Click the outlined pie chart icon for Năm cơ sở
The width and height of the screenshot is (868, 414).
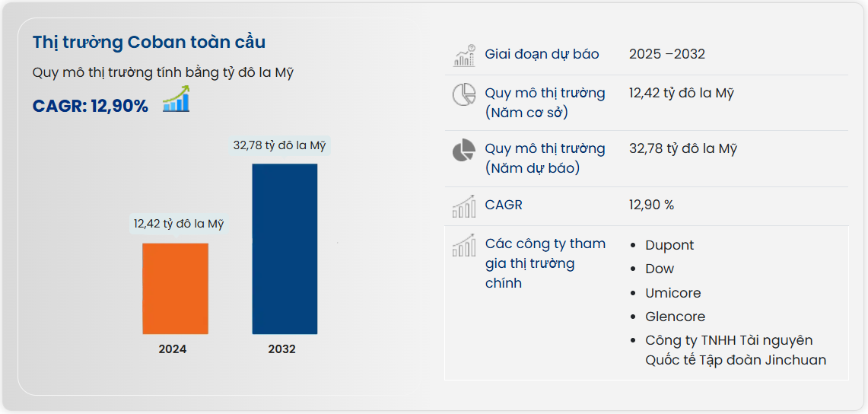[464, 94]
